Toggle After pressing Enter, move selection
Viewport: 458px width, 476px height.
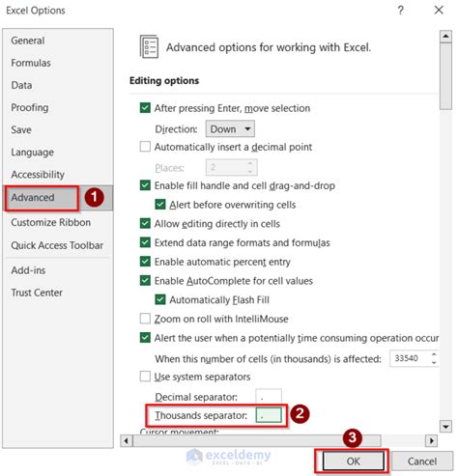tap(145, 108)
